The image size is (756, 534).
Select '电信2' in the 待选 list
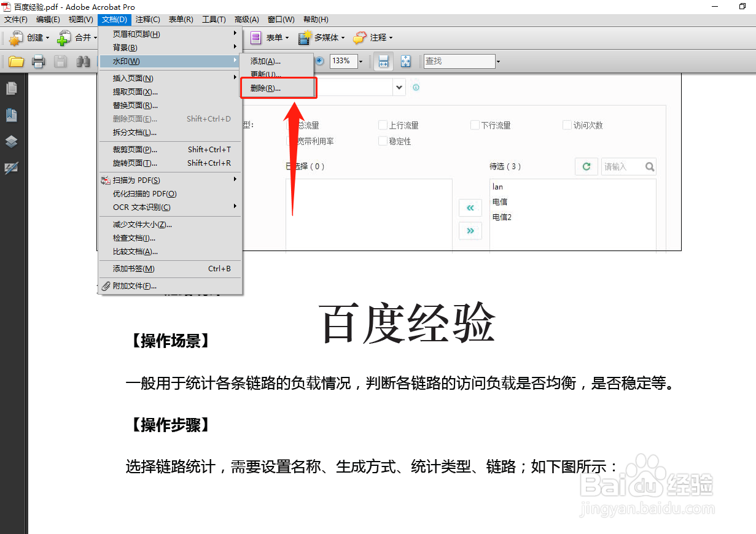(502, 217)
